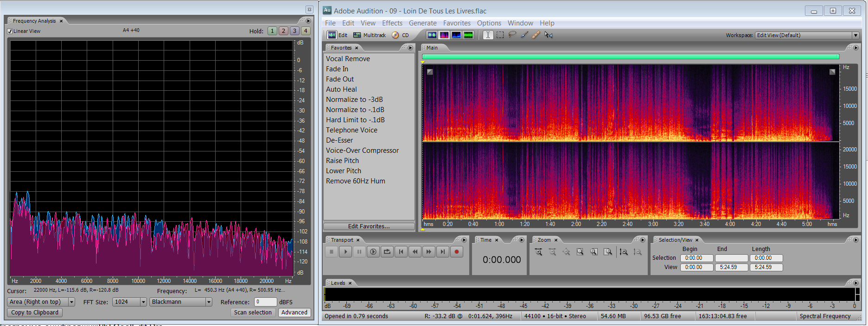The width and height of the screenshot is (868, 326).
Task: Open the Zoom panel options menu
Action: click(x=643, y=240)
